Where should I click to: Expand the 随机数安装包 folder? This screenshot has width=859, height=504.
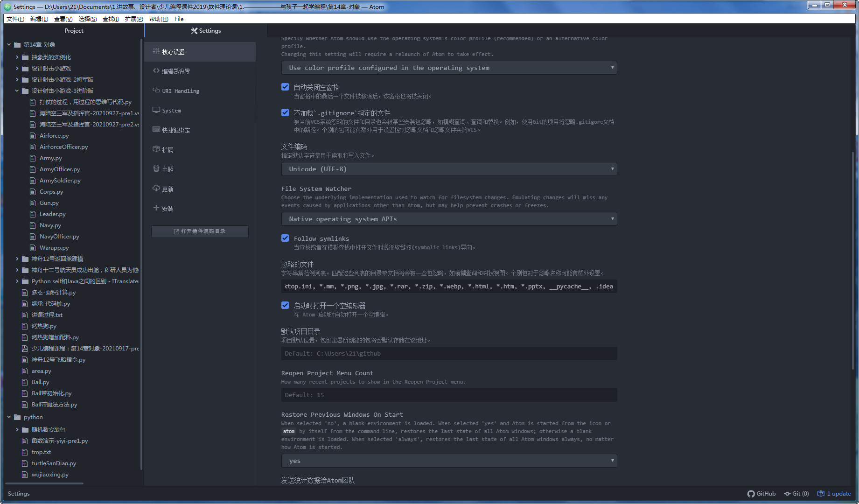point(17,430)
